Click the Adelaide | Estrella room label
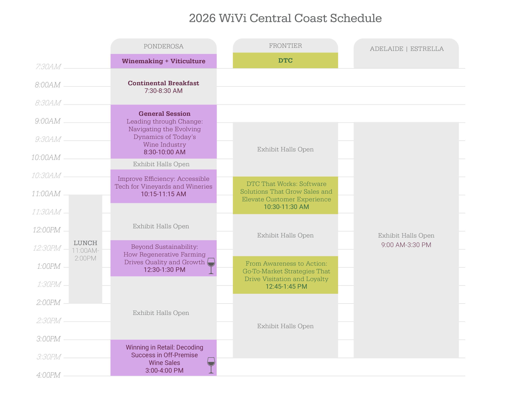This screenshot has width=507, height=420. point(407,49)
